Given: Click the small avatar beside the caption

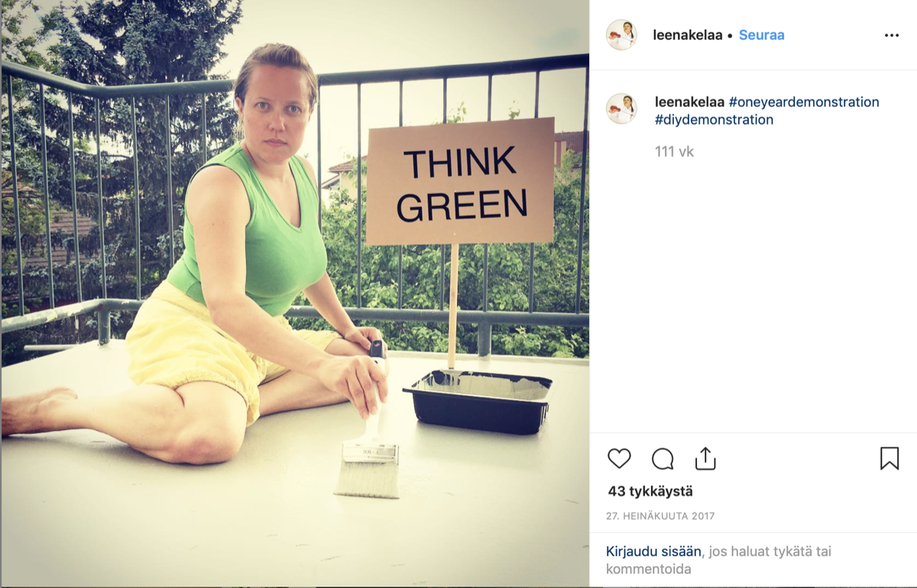Looking at the screenshot, I should pyautogui.click(x=621, y=108).
